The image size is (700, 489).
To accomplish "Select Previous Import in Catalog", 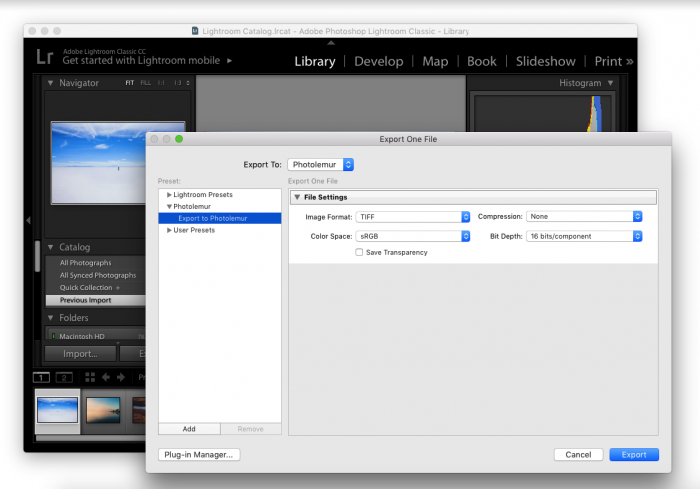I will point(95,300).
